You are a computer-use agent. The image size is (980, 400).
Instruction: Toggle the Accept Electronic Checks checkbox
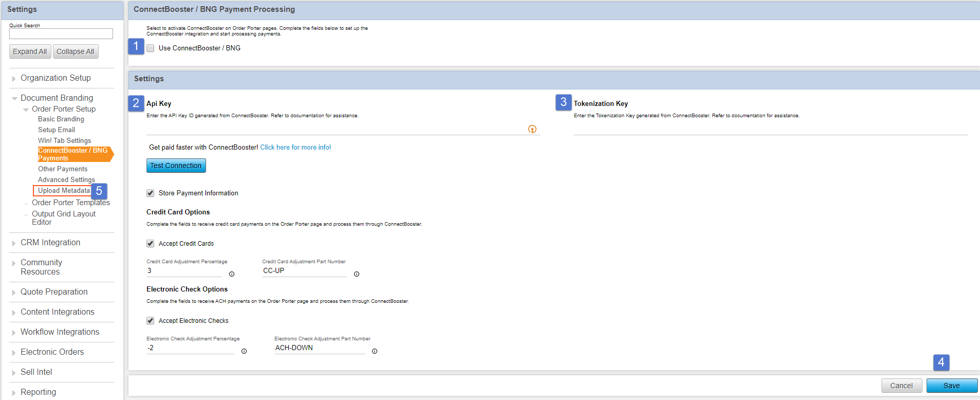click(151, 321)
